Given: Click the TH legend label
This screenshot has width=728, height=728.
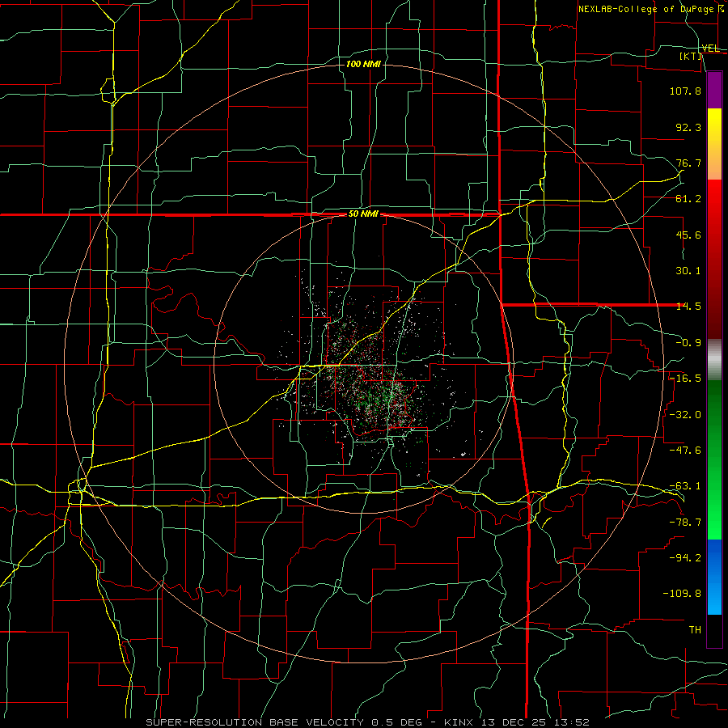Looking at the screenshot, I should point(695,630).
